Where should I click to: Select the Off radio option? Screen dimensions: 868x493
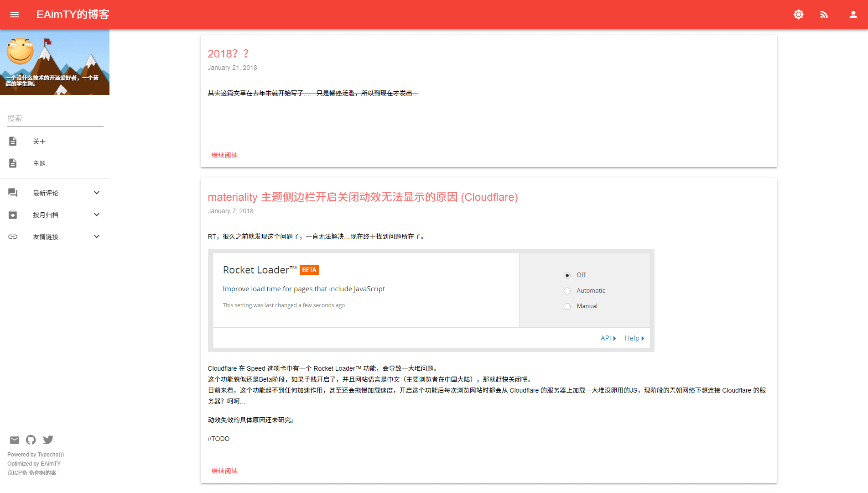point(567,275)
